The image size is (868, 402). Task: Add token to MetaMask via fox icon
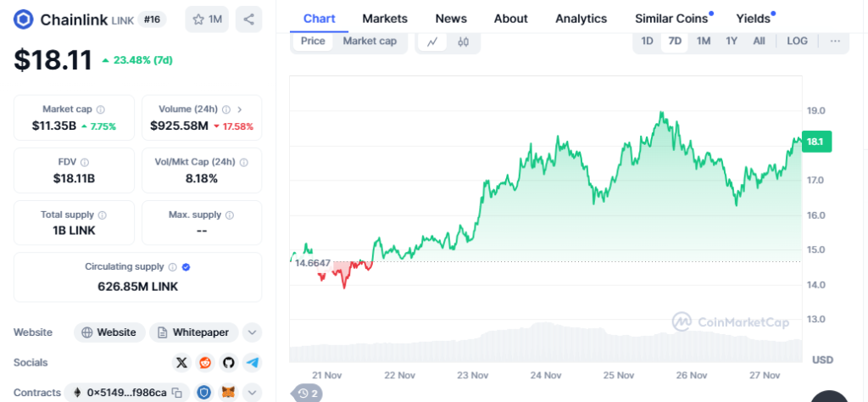[228, 393]
